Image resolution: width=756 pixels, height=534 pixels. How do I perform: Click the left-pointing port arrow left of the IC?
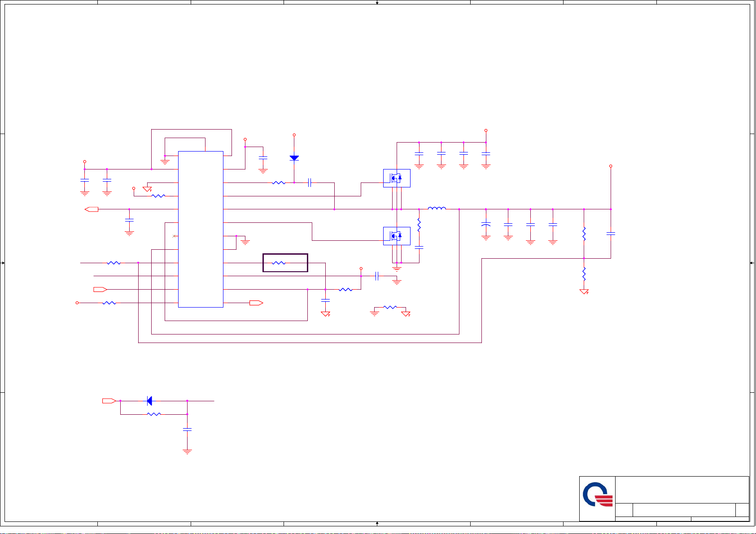(x=92, y=209)
